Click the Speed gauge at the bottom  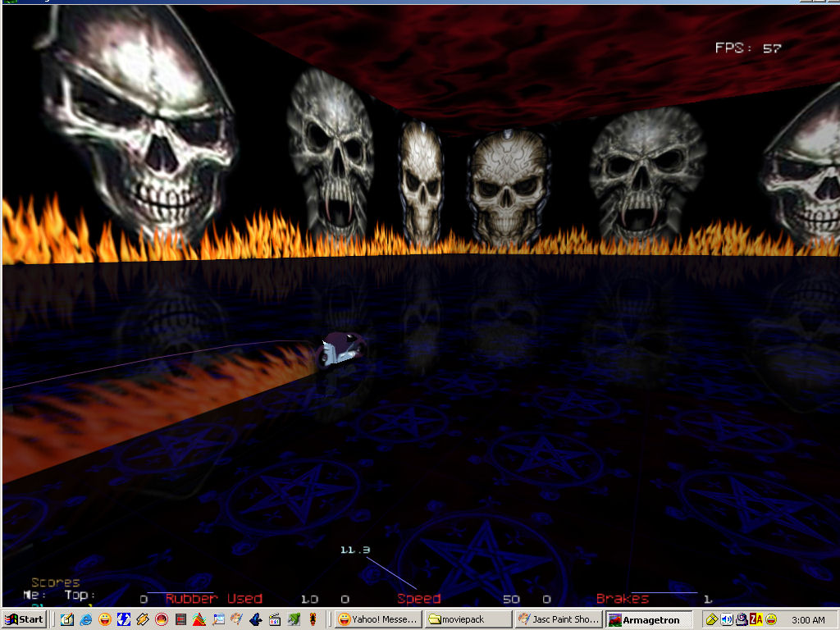pos(418,599)
